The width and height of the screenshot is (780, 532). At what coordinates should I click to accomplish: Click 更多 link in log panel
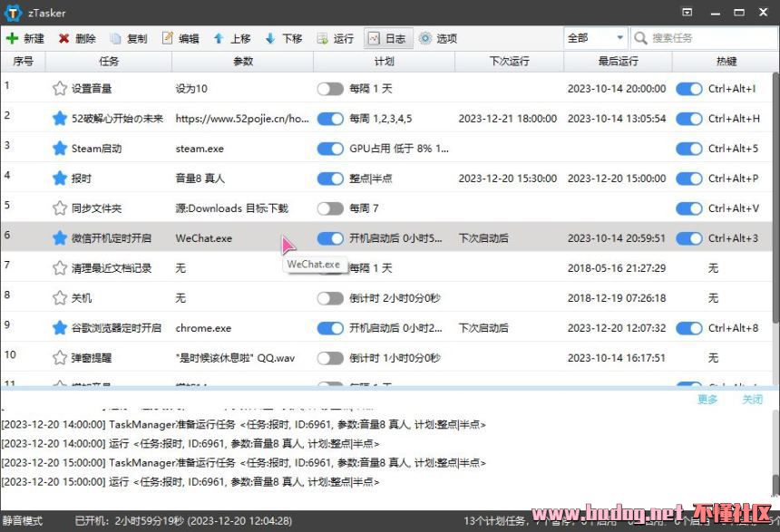click(x=707, y=400)
